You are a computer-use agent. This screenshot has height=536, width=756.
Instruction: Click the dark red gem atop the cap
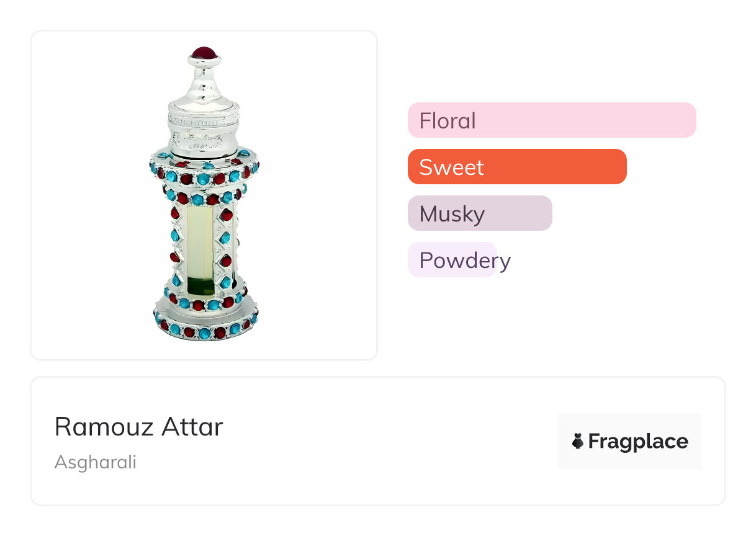[205, 53]
